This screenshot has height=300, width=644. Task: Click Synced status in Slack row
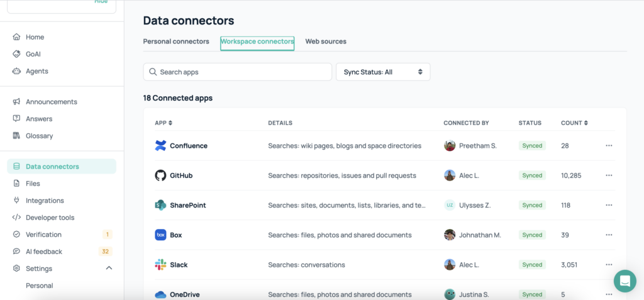click(532, 265)
